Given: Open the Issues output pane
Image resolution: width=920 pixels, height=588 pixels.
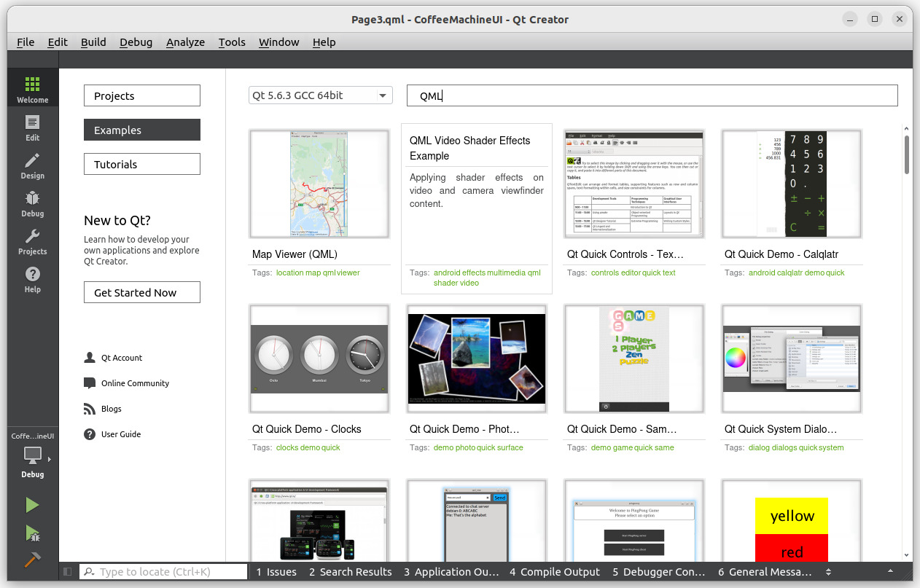Looking at the screenshot, I should [276, 572].
